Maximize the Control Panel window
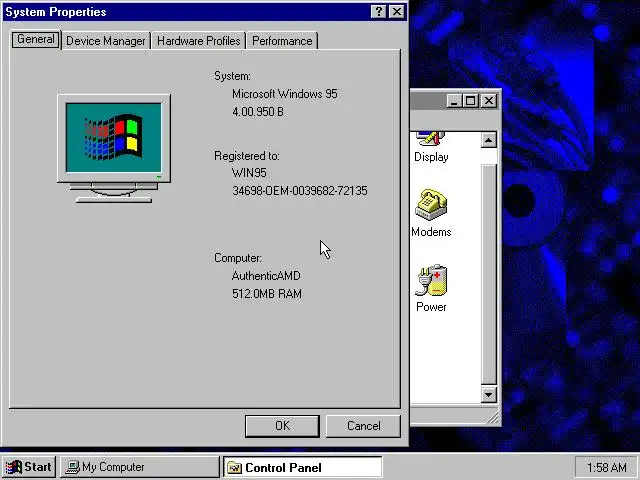 pos(470,100)
